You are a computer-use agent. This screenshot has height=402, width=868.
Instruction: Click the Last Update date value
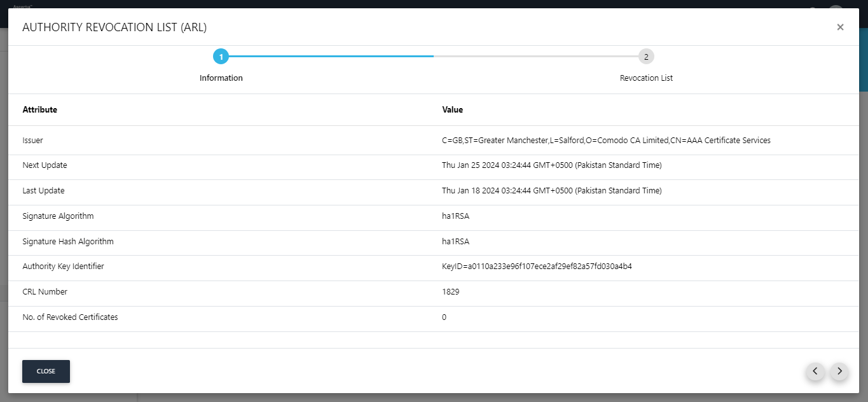(551, 191)
